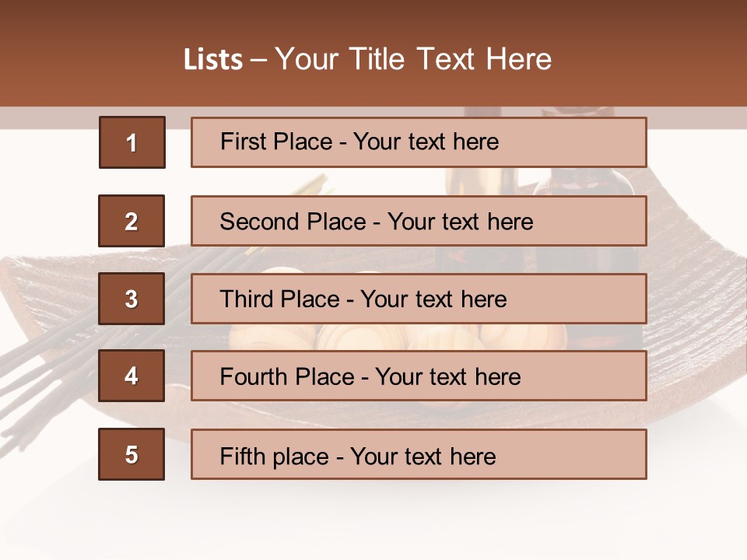747x560 pixels.
Task: Select the number 1 box
Action: 132,142
